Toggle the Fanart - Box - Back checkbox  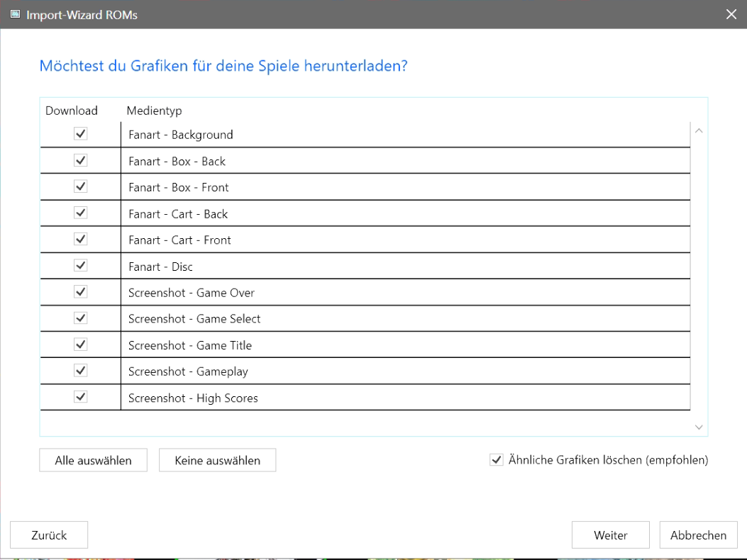point(81,160)
